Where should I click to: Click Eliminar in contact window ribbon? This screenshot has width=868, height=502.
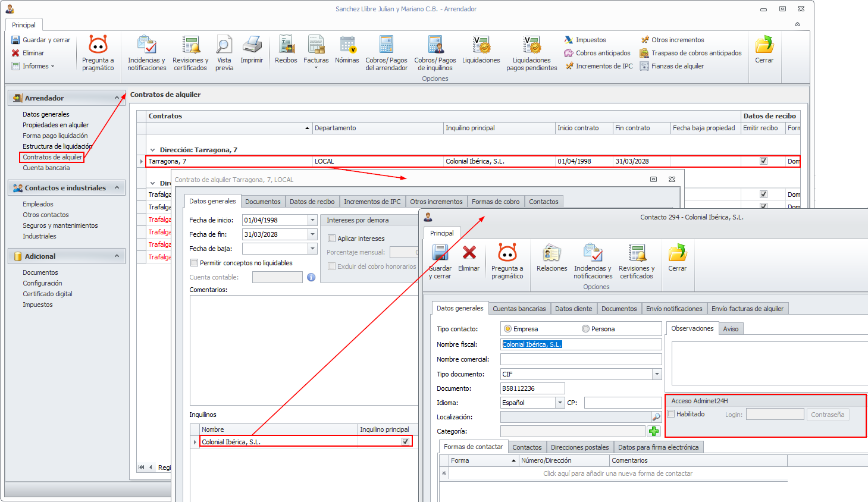tap(469, 258)
